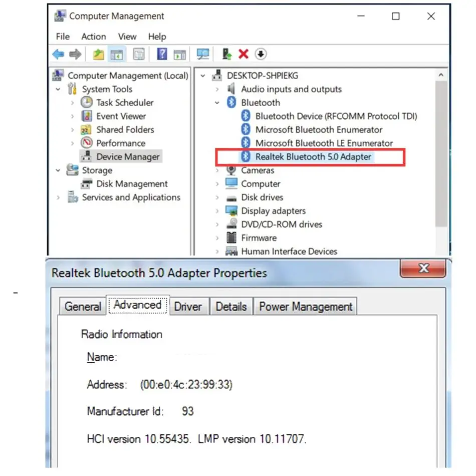The image size is (476, 476).
Task: Expand the Display adapters category
Action: pyautogui.click(x=217, y=211)
